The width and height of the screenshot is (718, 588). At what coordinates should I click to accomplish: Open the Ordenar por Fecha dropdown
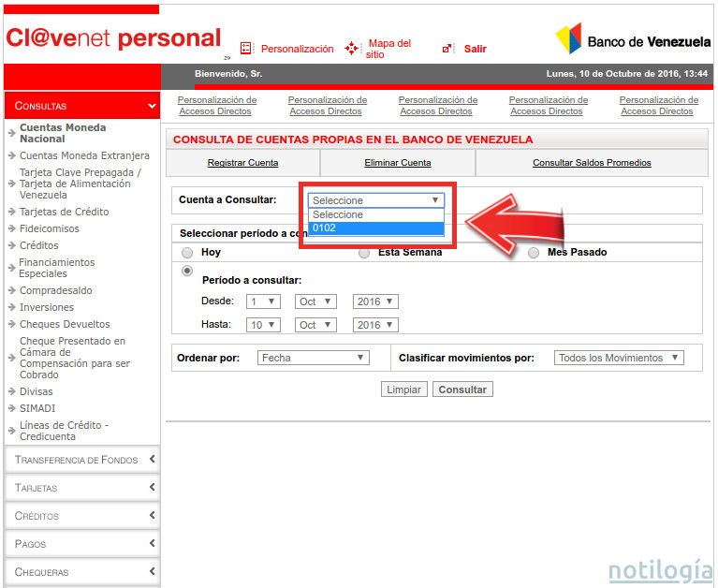[314, 358]
